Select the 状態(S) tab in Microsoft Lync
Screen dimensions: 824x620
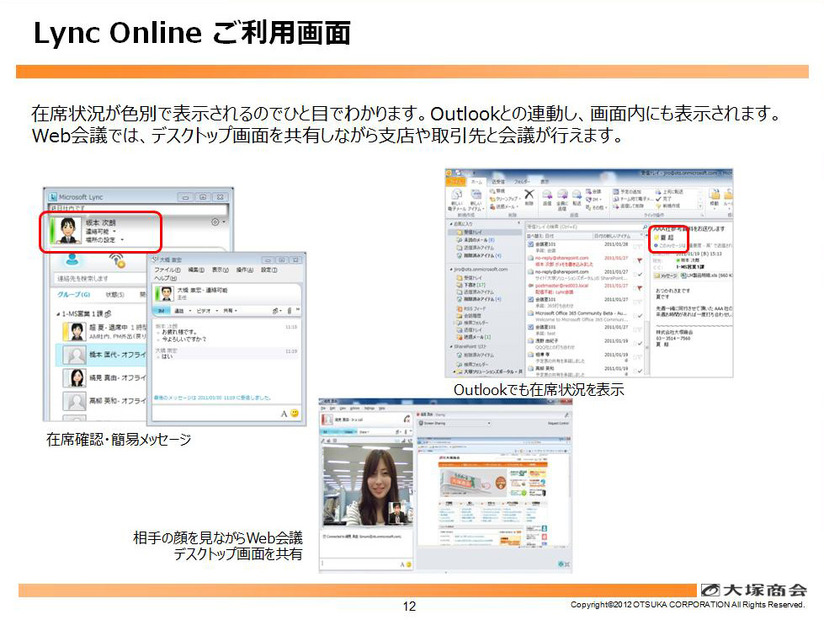pyautogui.click(x=115, y=295)
